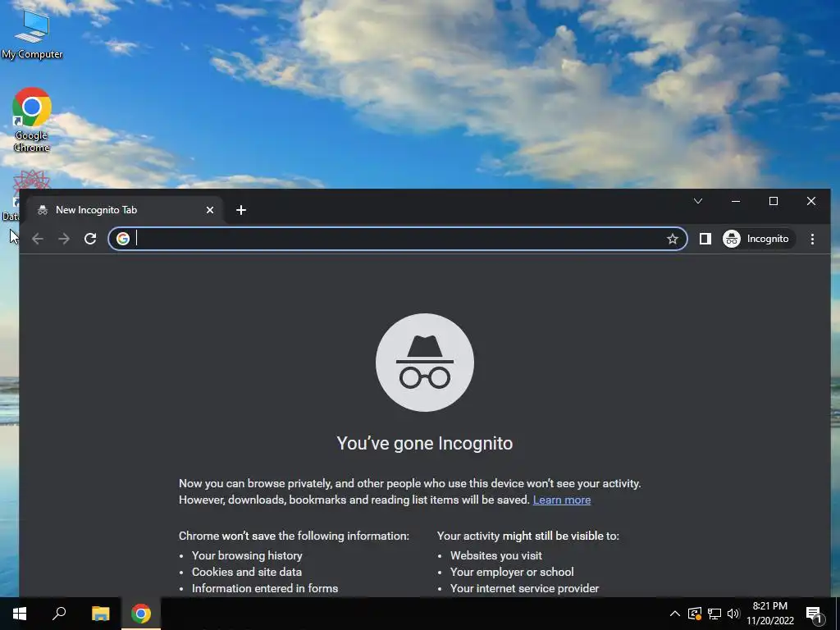Close the New Incognito Tab
Screen dimensions: 840x630
click(210, 210)
